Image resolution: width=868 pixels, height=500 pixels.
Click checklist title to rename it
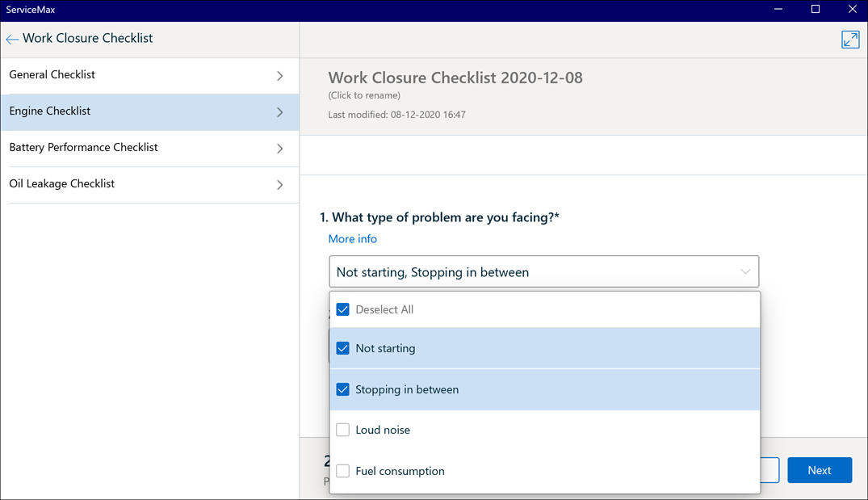pos(455,78)
